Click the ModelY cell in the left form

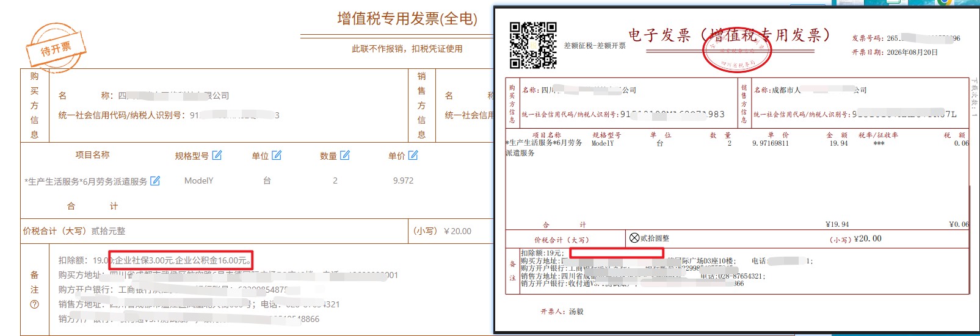click(x=199, y=181)
